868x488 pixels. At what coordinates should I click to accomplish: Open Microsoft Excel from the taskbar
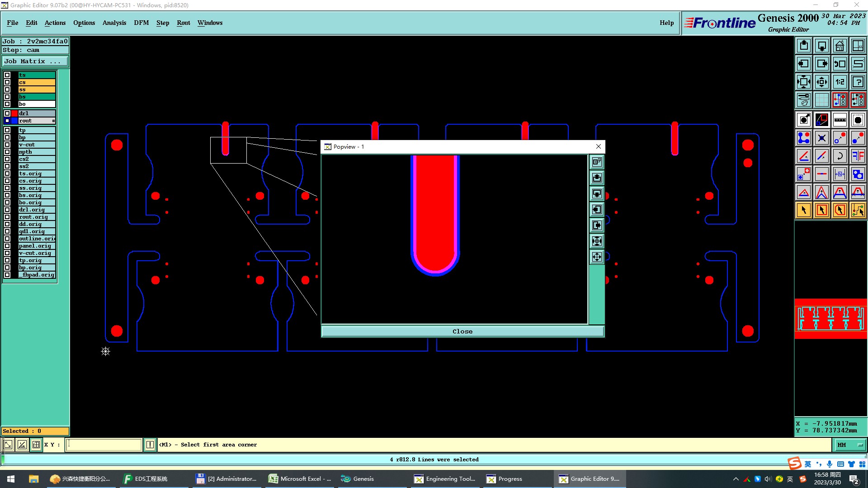pyautogui.click(x=300, y=479)
